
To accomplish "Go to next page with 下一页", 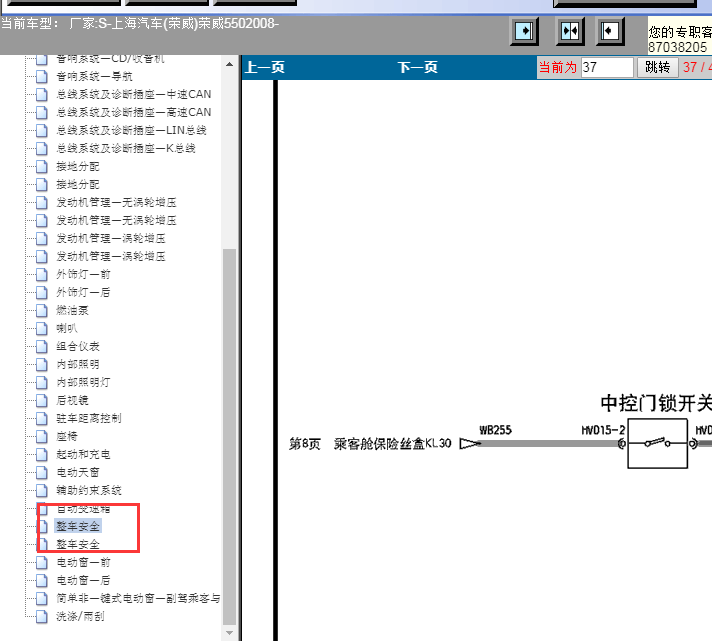I will pyautogui.click(x=418, y=68).
